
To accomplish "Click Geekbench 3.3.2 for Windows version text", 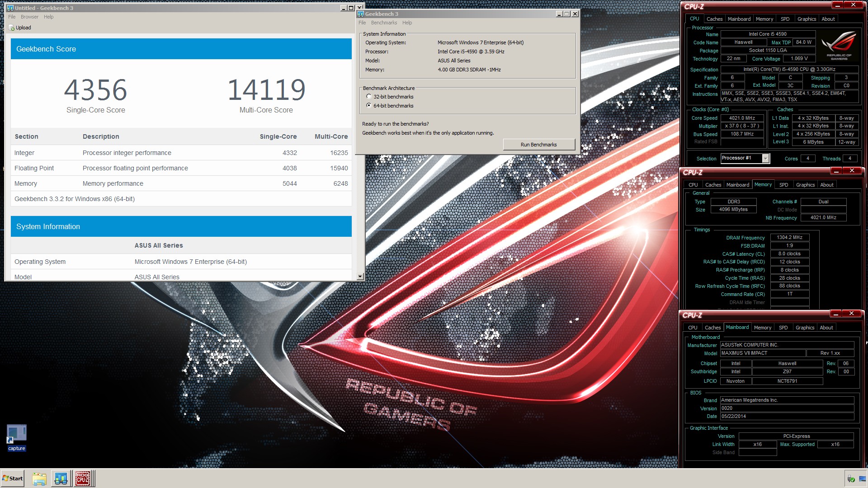I will tap(75, 199).
